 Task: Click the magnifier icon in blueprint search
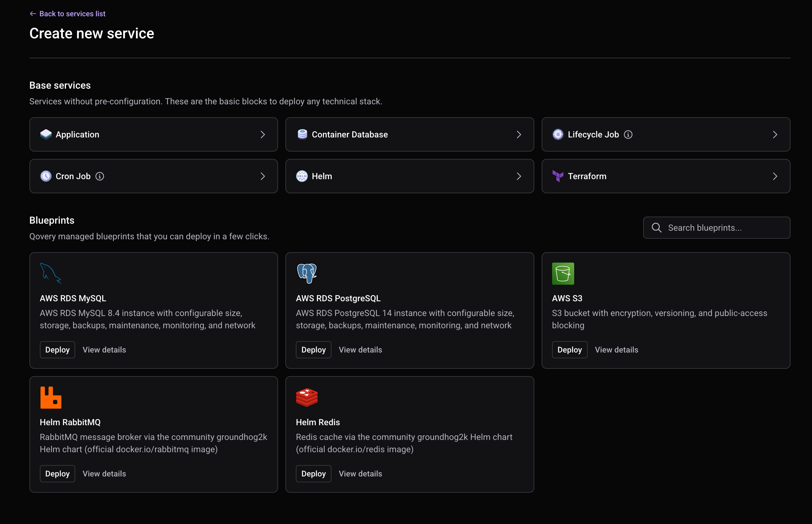[656, 228]
